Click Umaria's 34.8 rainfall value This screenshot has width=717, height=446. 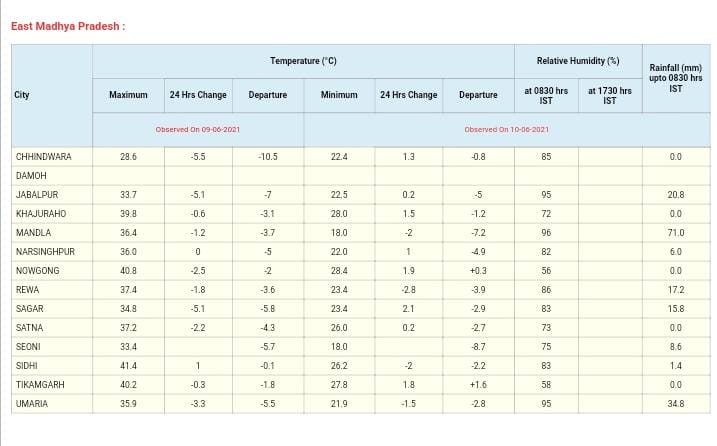(675, 404)
